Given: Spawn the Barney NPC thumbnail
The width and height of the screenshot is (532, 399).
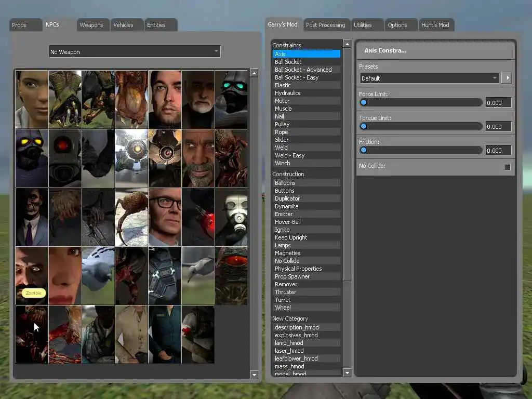Looking at the screenshot, I should point(165,99).
